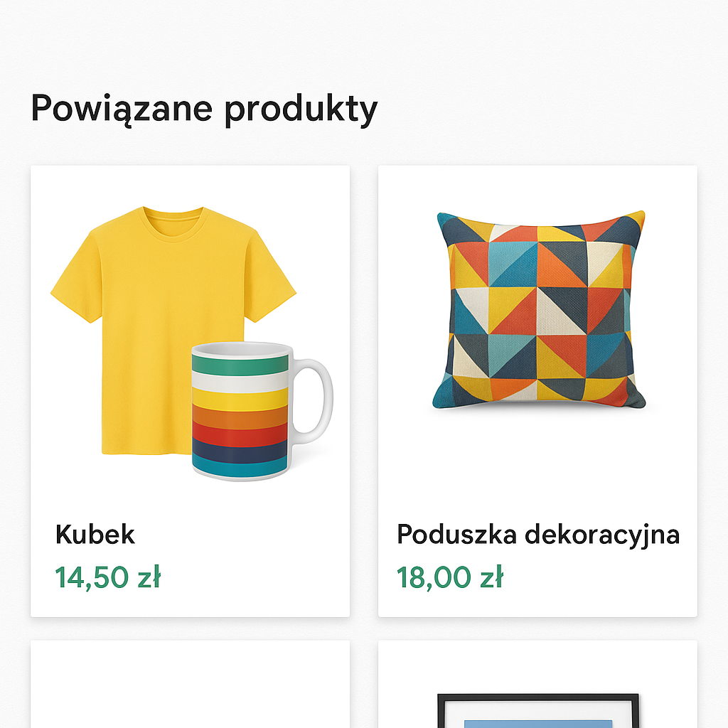Image resolution: width=728 pixels, height=728 pixels.
Task: Select the 18,00 zł price
Action: 449,577
